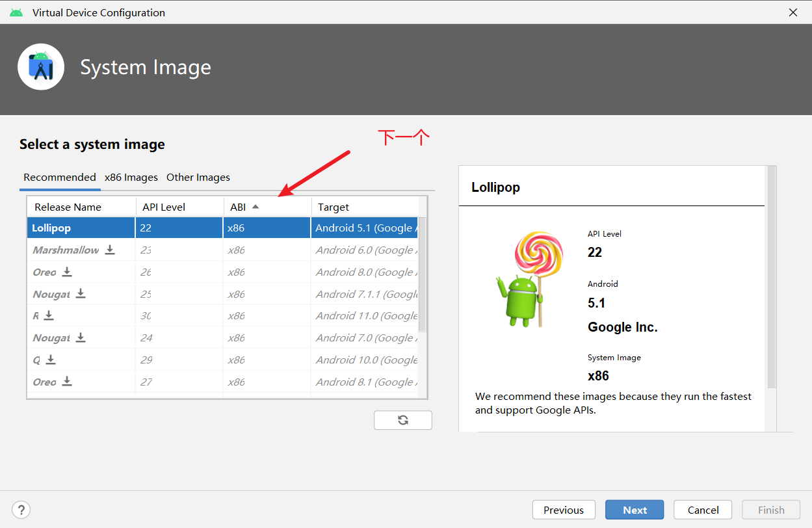Viewport: 812px width, 528px height.
Task: Click the Android icon in title bar
Action: point(16,12)
